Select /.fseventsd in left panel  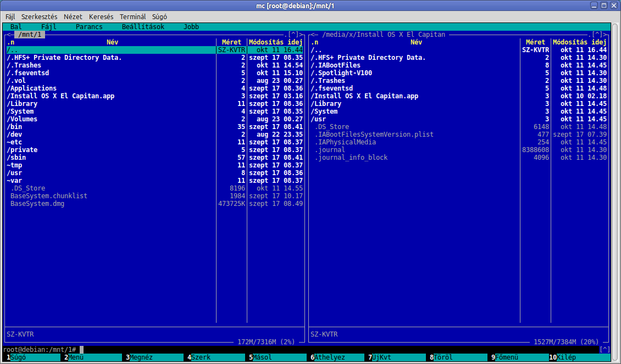pos(154,73)
